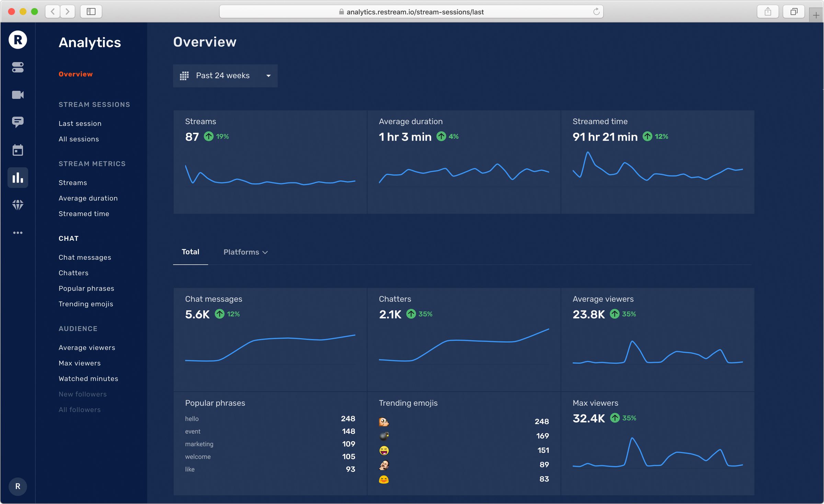Image resolution: width=824 pixels, height=504 pixels.
Task: Select Overview in the Analytics menu
Action: point(76,74)
